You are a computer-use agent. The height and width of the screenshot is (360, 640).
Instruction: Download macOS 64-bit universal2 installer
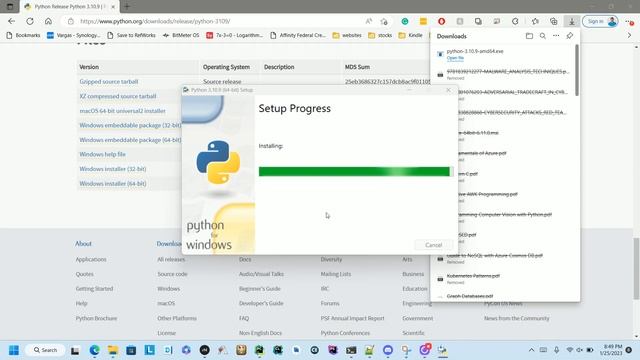coord(122,111)
